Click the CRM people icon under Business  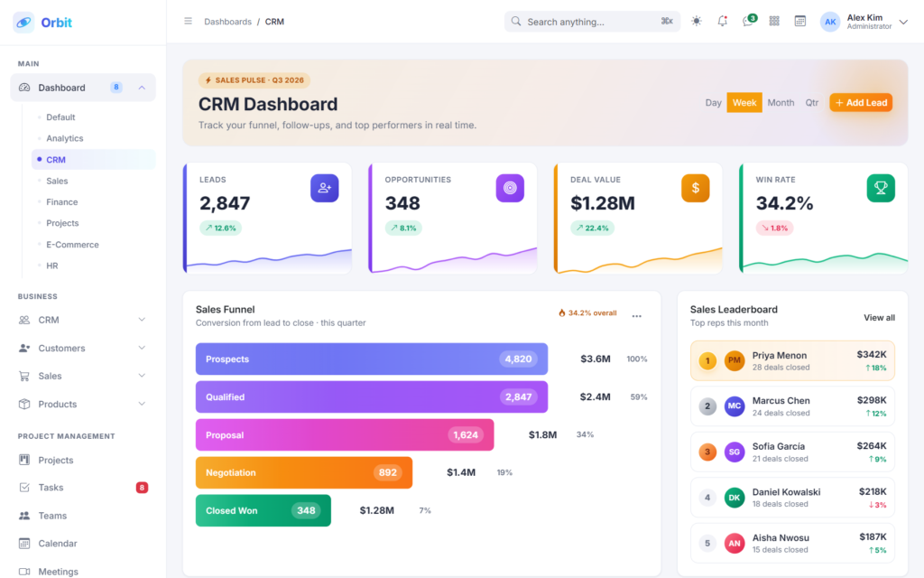click(x=24, y=320)
